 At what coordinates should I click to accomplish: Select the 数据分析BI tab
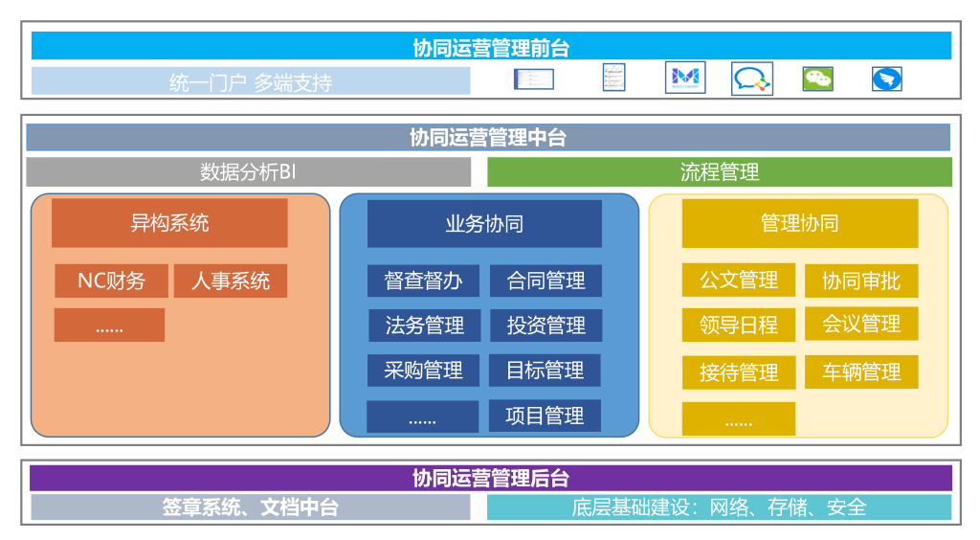(249, 172)
